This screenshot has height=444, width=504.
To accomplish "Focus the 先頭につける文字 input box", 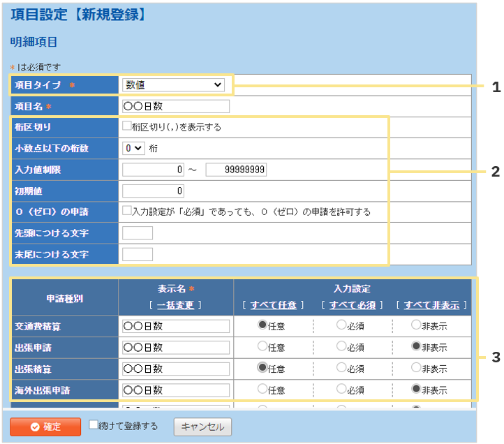I will [x=138, y=233].
